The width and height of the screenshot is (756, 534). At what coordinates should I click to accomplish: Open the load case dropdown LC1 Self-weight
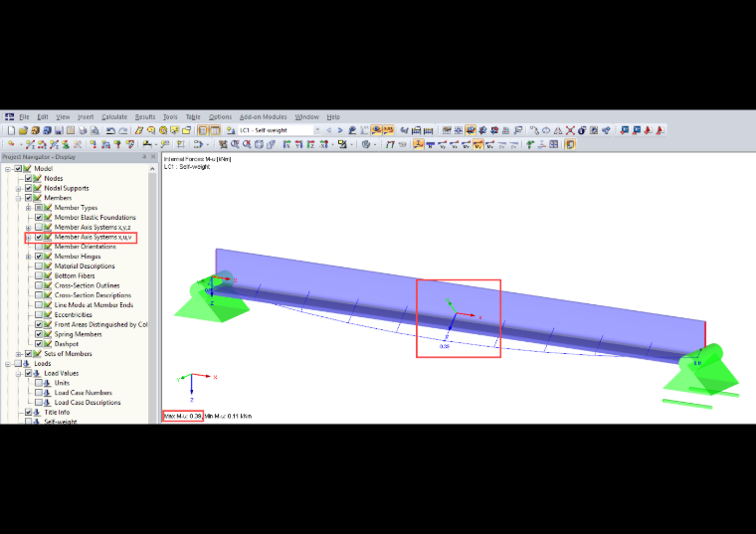click(317, 130)
